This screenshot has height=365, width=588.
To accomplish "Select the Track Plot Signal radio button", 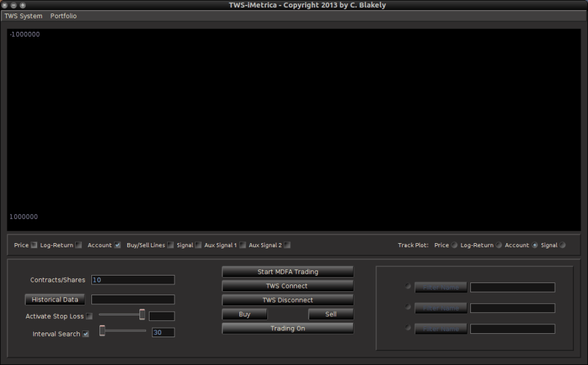I will pos(562,245).
